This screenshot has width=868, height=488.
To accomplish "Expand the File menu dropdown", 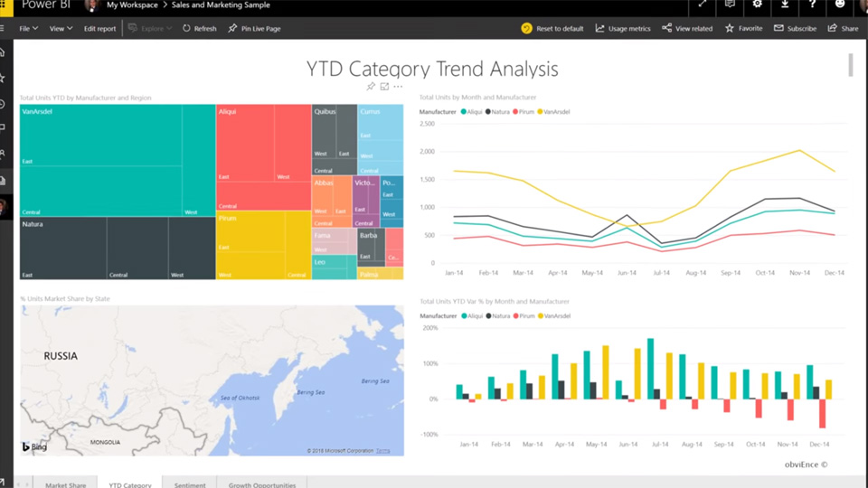I will (x=28, y=28).
